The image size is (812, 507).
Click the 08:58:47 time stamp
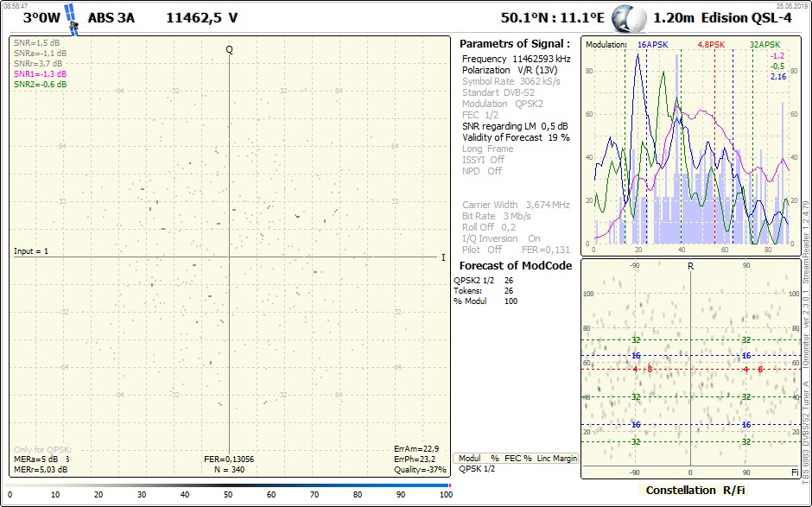point(16,6)
